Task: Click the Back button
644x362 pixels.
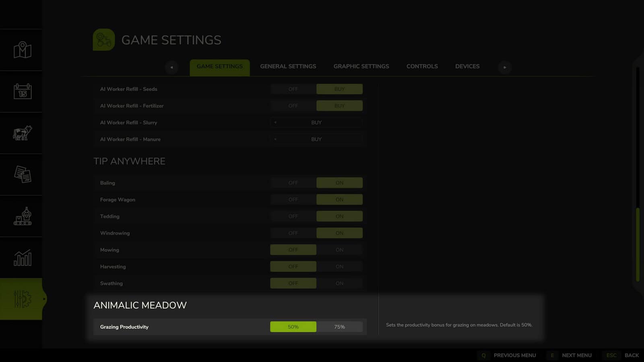Action: point(631,355)
